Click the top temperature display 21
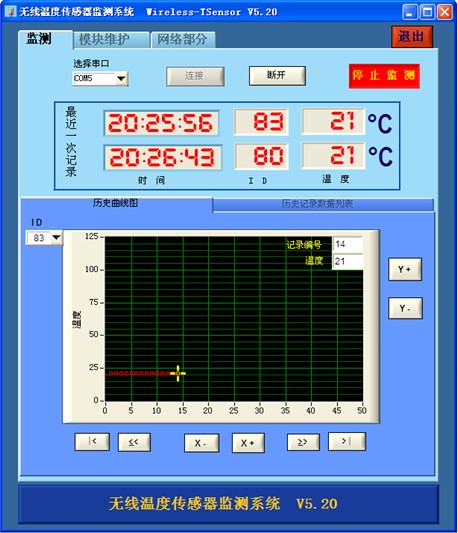This screenshot has height=533, width=458. pos(333,121)
